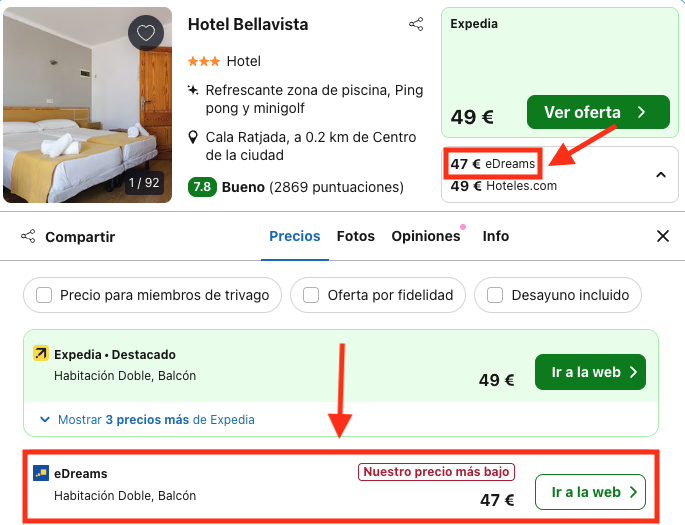Switch to the Opiniones tab
This screenshot has width=685, height=525.
coord(425,237)
